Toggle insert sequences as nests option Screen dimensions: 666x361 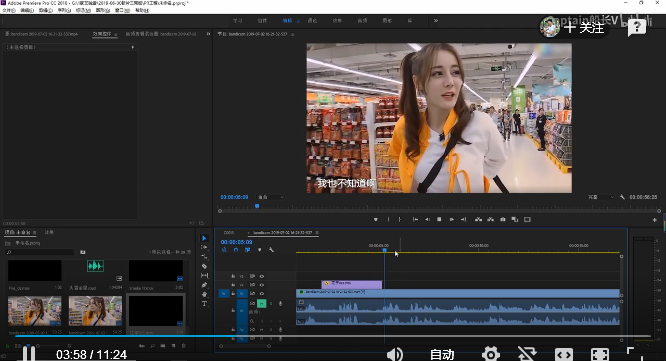(224, 250)
